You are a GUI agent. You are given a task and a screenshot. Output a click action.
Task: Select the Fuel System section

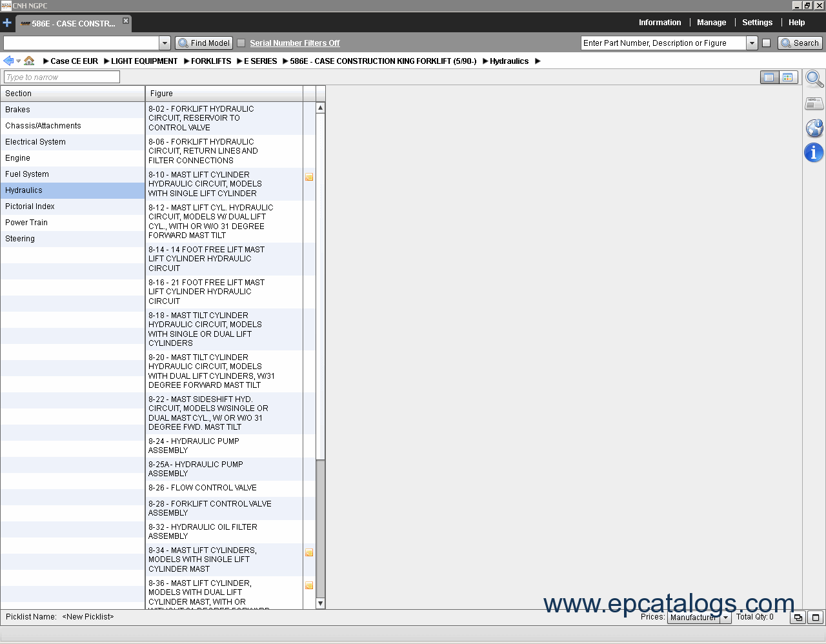click(x=73, y=174)
